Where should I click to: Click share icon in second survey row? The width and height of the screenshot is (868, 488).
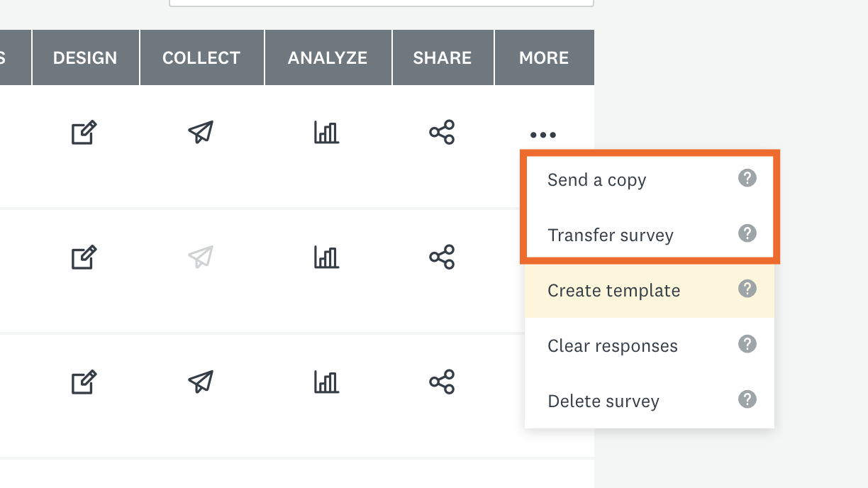point(442,257)
